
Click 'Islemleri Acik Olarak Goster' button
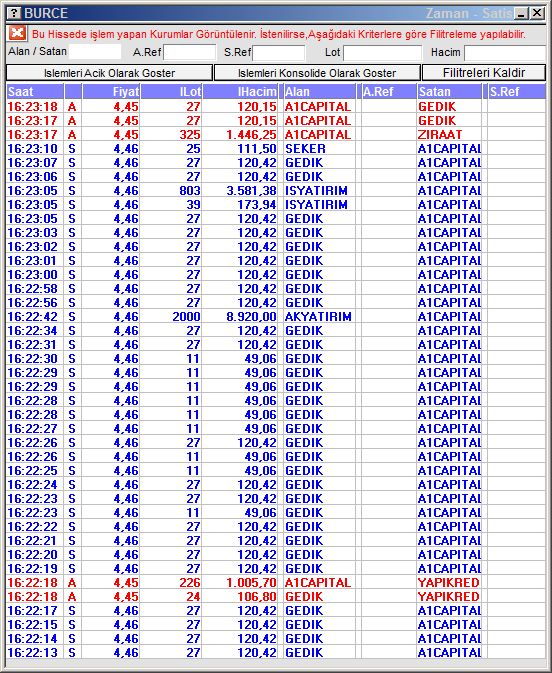[x=109, y=73]
